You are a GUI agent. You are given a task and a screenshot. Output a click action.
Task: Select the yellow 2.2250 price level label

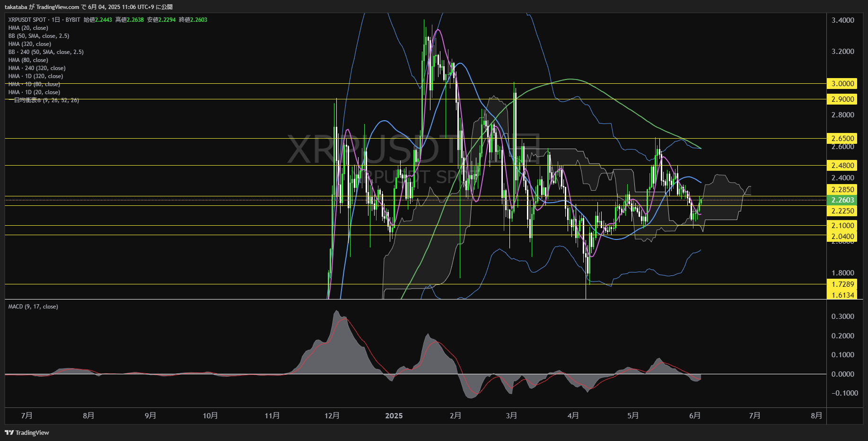click(x=842, y=211)
